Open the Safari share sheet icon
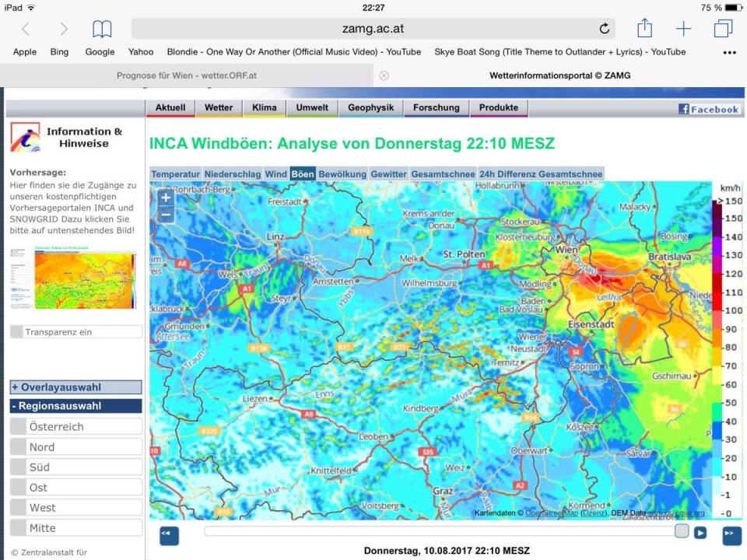Image resolution: width=747 pixels, height=560 pixels. coord(644,29)
